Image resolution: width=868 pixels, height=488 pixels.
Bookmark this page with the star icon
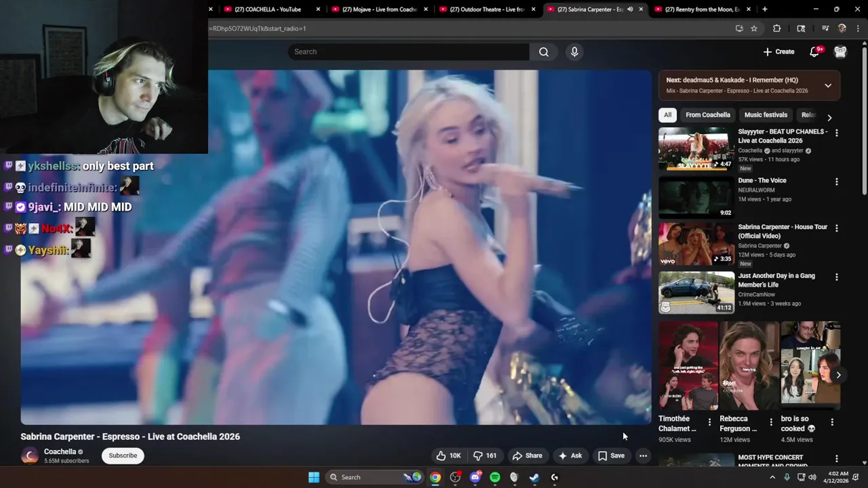point(754,28)
